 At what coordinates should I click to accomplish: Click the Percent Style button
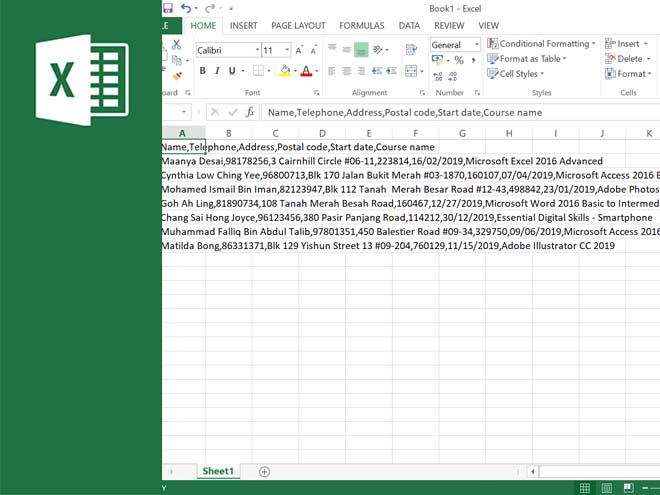(x=458, y=61)
